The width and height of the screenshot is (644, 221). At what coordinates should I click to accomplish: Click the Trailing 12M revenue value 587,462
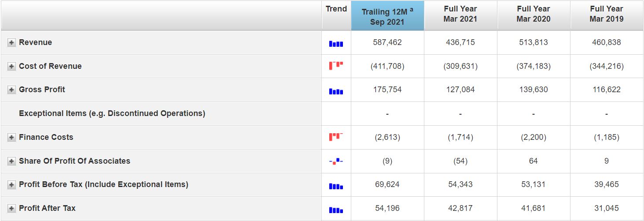(x=387, y=42)
